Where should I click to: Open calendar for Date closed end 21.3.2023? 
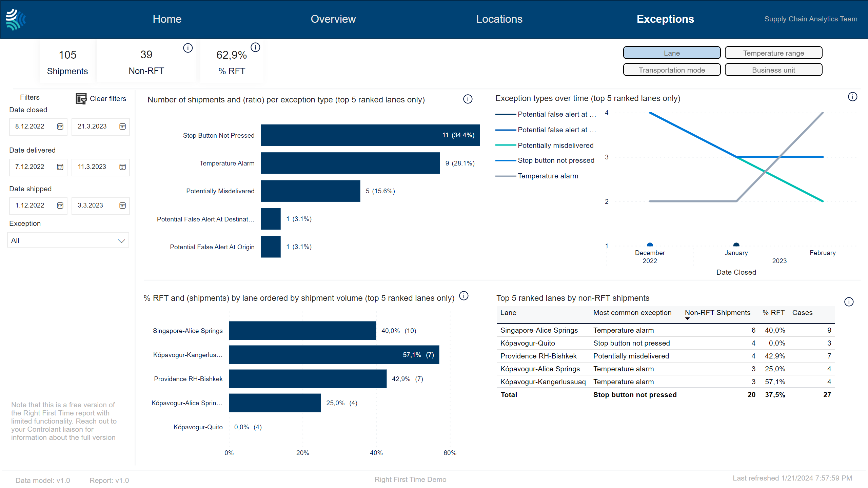[122, 126]
